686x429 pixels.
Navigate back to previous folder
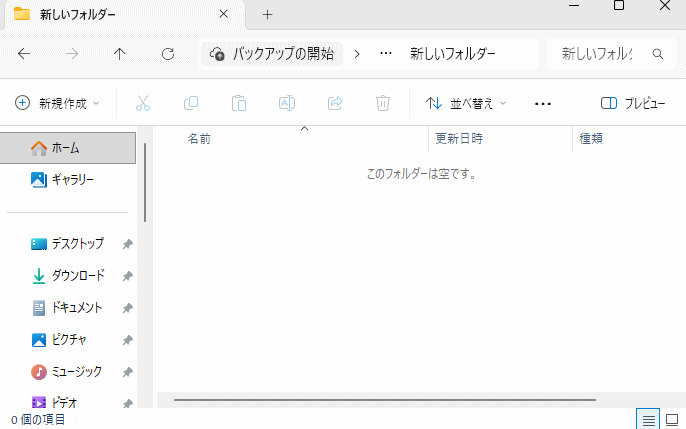pos(24,54)
